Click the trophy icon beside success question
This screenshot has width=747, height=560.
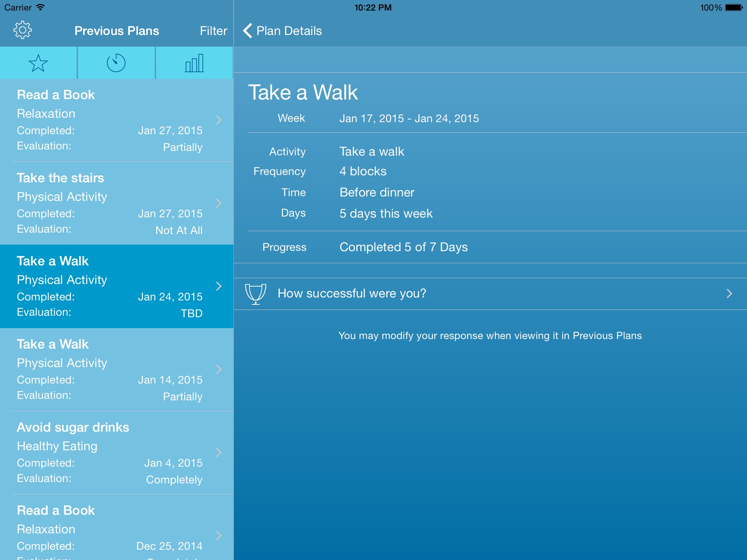coord(255,294)
